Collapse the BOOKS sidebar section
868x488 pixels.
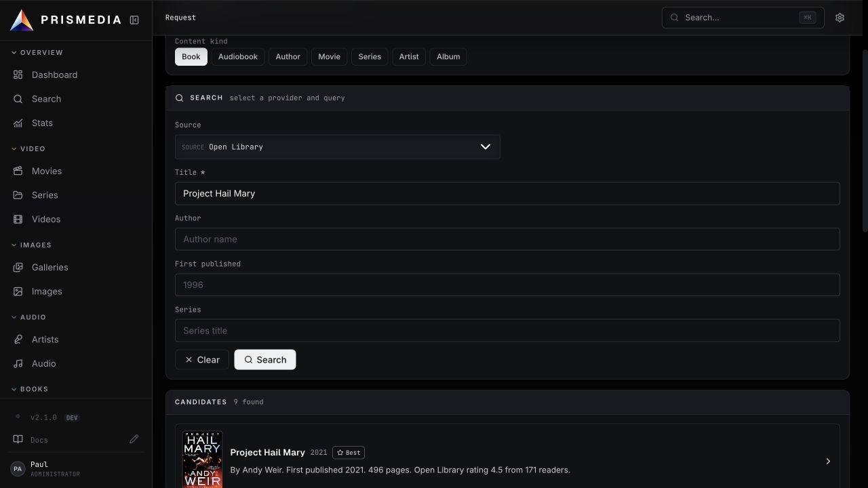coord(30,389)
